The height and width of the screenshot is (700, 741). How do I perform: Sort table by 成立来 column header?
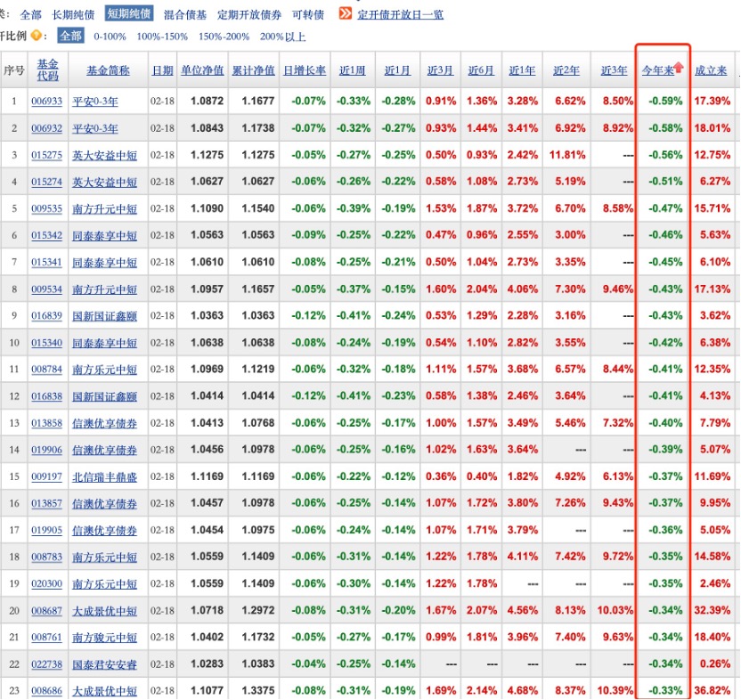click(712, 68)
